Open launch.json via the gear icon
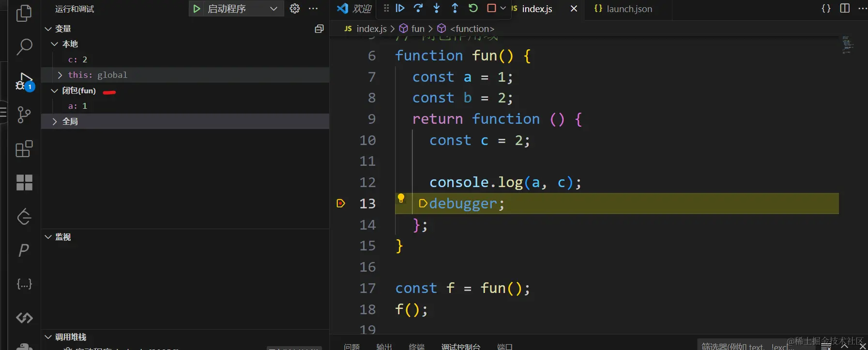868x350 pixels. (295, 9)
